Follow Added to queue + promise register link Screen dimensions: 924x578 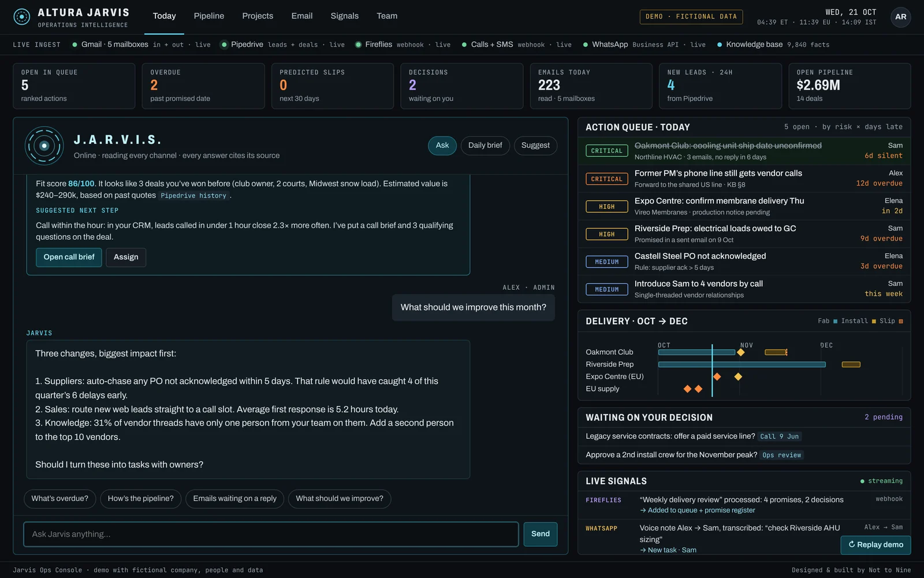pos(697,510)
